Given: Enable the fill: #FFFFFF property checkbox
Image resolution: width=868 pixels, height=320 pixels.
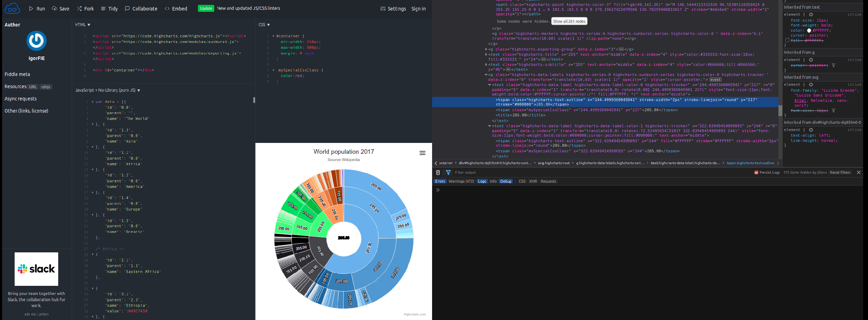Looking at the screenshot, I should click(786, 40).
